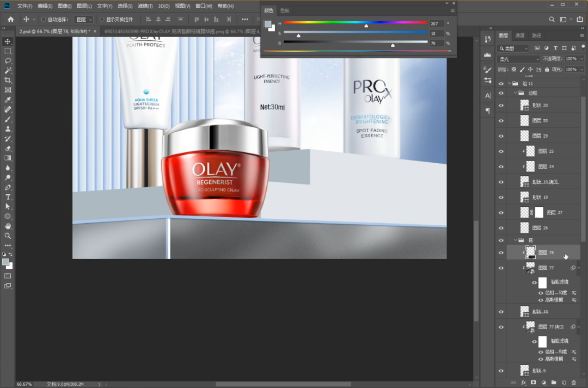Click the H hue slider in color panel
Viewport: 588px width, 388px height.
coord(355,23)
